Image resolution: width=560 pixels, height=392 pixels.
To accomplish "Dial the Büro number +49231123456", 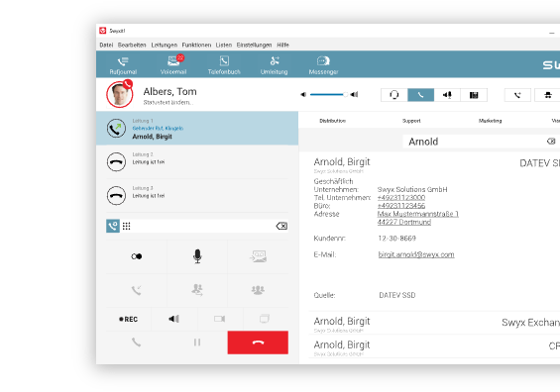I will pos(401,206).
